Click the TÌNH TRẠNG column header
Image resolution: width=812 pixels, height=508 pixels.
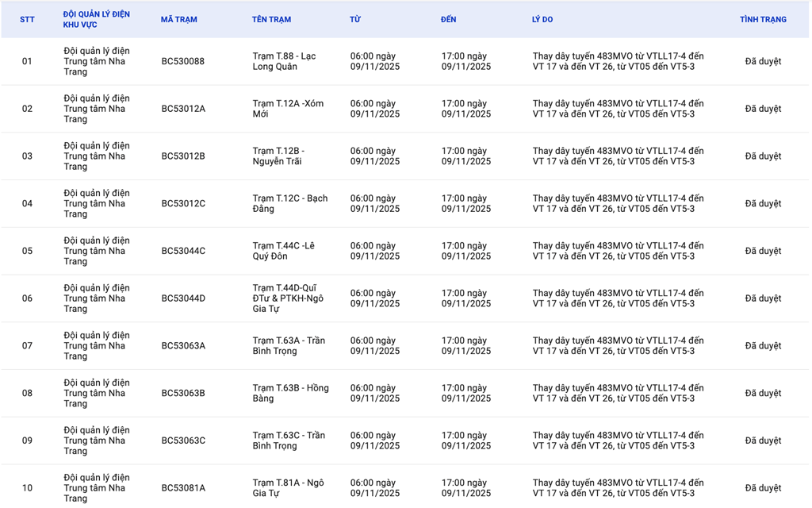point(763,20)
